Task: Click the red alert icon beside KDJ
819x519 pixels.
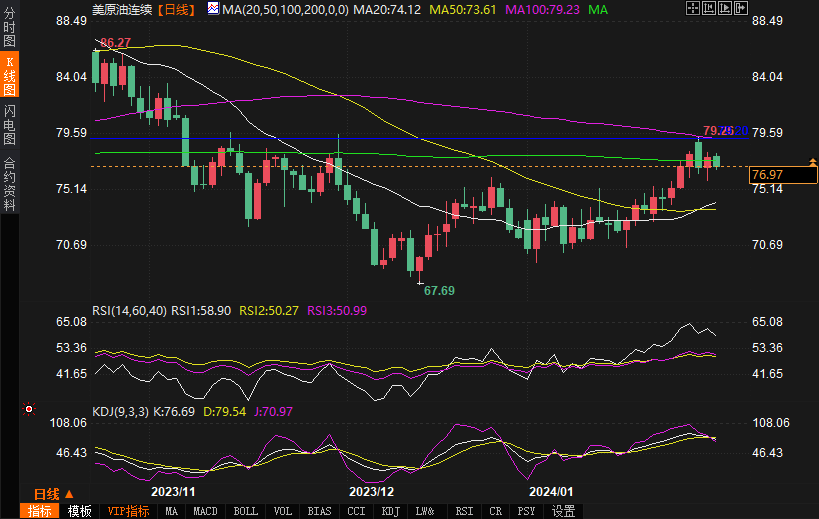Action: (28, 409)
